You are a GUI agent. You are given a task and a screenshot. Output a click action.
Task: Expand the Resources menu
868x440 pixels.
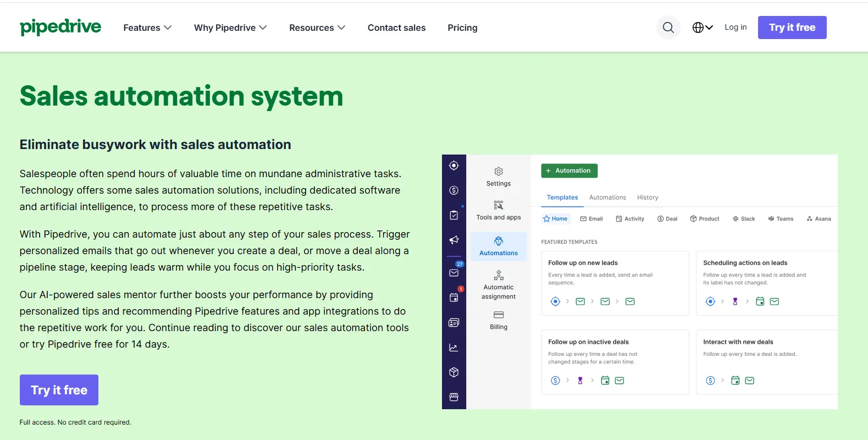pyautogui.click(x=317, y=28)
